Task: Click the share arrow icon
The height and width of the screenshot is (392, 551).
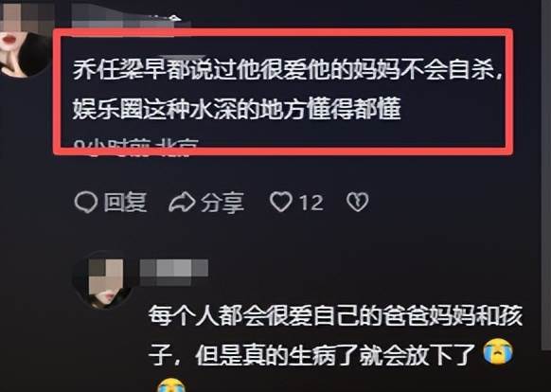Action: [x=182, y=202]
